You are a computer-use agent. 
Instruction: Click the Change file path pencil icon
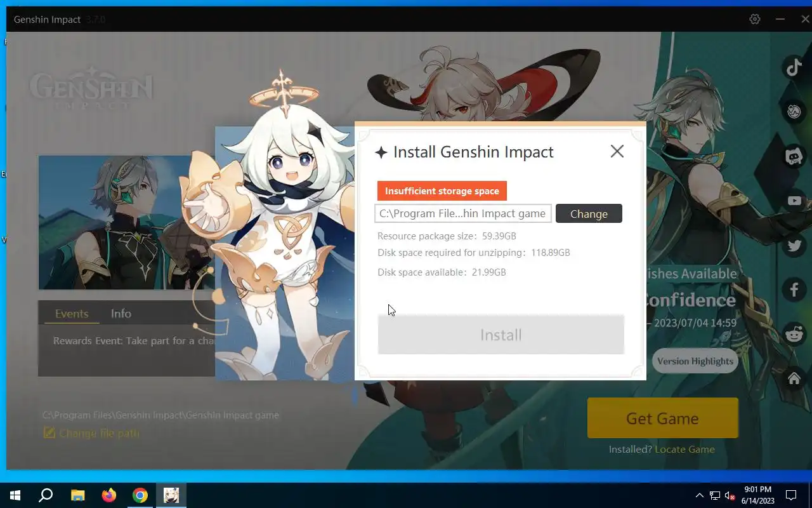click(49, 433)
